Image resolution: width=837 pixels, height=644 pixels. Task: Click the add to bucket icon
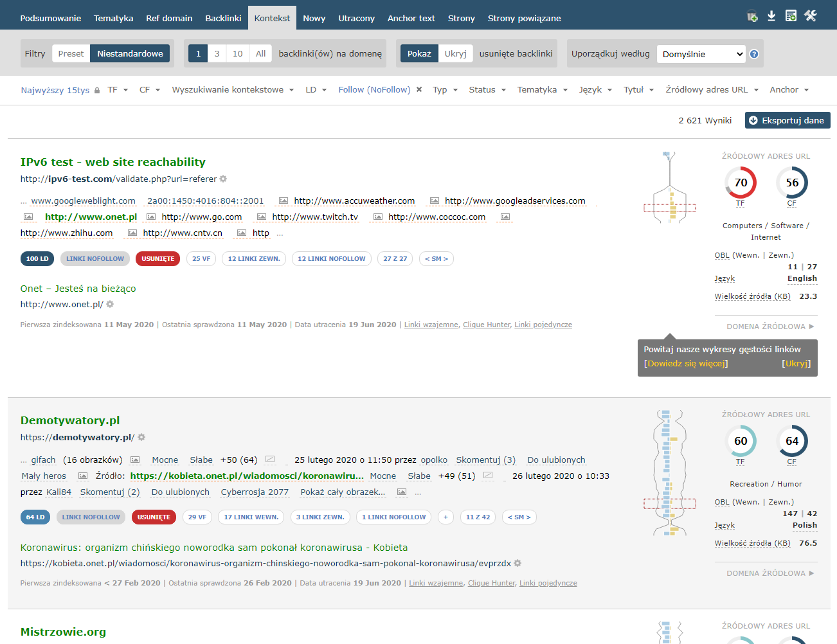click(x=752, y=17)
